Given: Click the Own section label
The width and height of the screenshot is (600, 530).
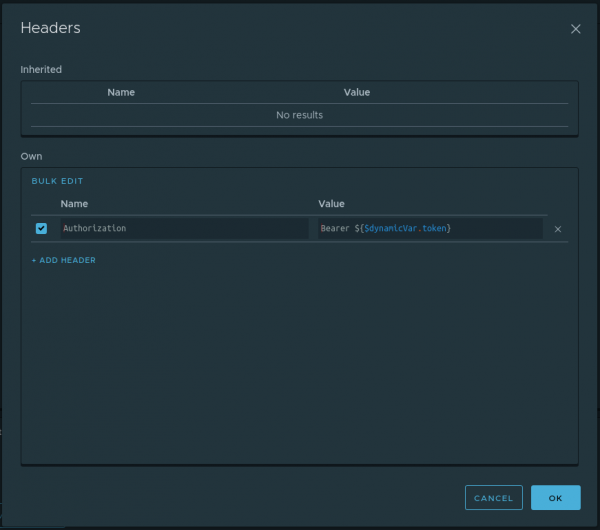Looking at the screenshot, I should click(31, 156).
